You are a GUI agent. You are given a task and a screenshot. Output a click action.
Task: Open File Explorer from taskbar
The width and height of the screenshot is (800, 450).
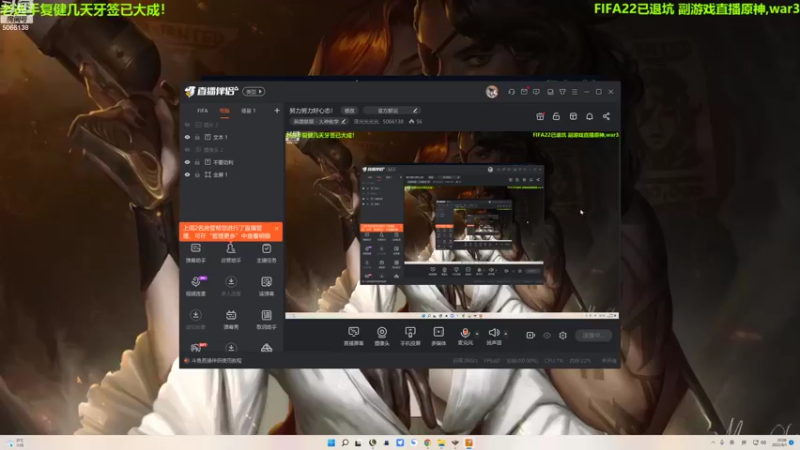point(441,442)
